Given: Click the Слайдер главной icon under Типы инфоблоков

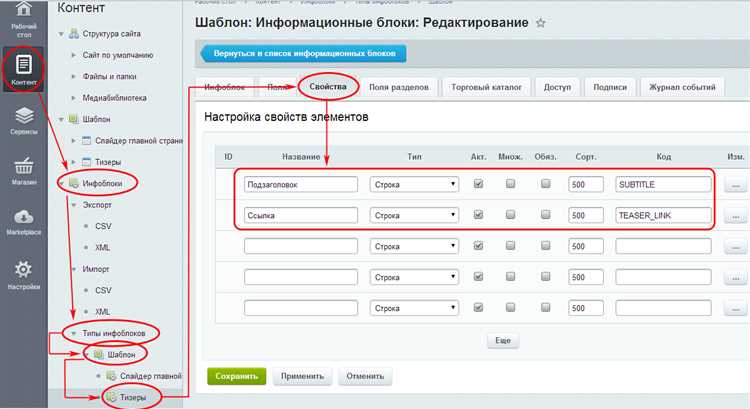Looking at the screenshot, I should [x=111, y=376].
